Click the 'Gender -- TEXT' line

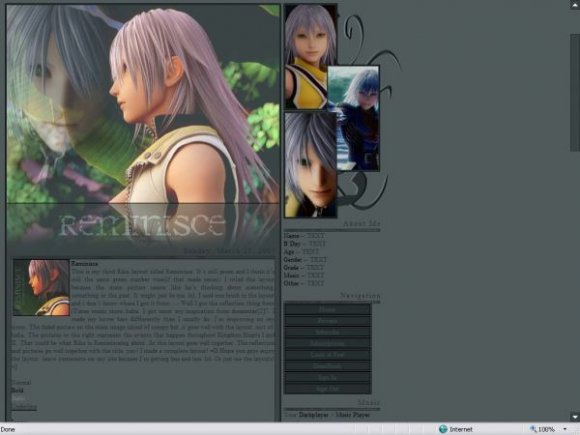coord(305,260)
